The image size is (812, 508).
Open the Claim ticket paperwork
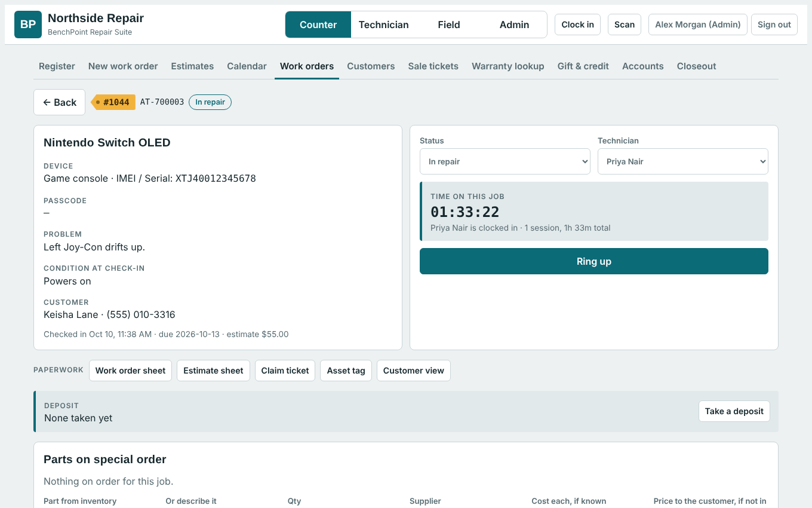click(x=285, y=371)
